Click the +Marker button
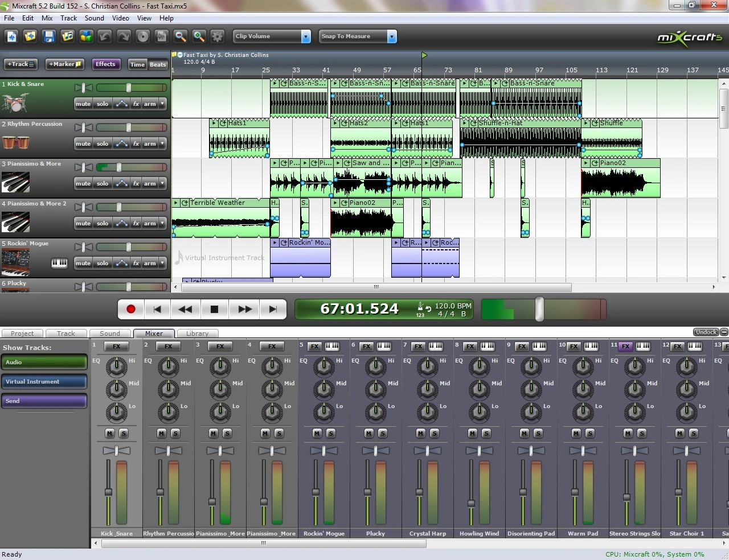This screenshot has height=560, width=729. pos(65,64)
